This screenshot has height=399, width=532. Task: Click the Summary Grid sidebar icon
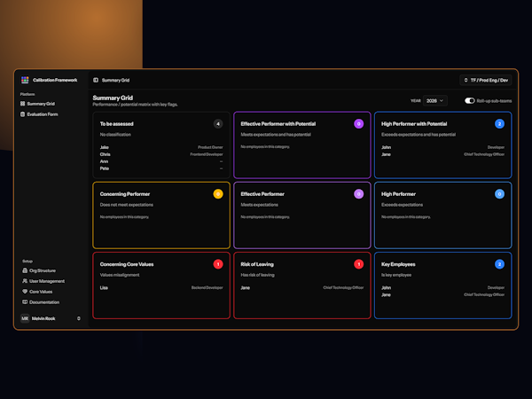click(x=23, y=104)
